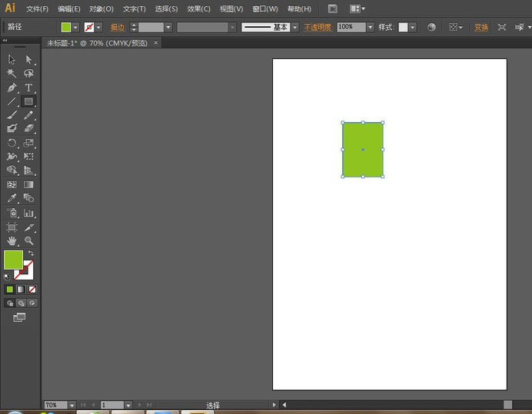
Task: Open the 70% zoom level dropdown
Action: click(71, 405)
